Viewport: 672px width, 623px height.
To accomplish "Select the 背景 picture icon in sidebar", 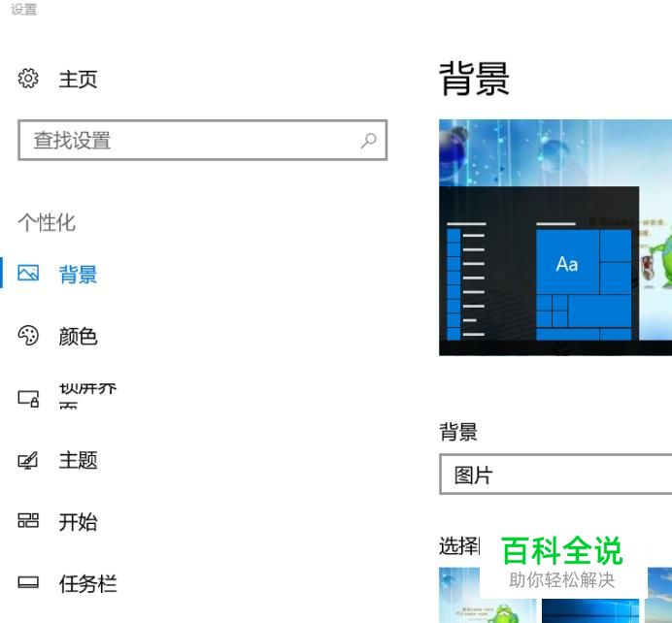I will click(28, 273).
